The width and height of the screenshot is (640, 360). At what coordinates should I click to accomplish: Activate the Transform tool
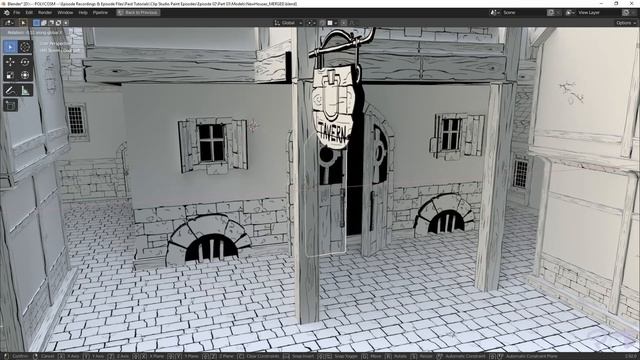coord(25,75)
